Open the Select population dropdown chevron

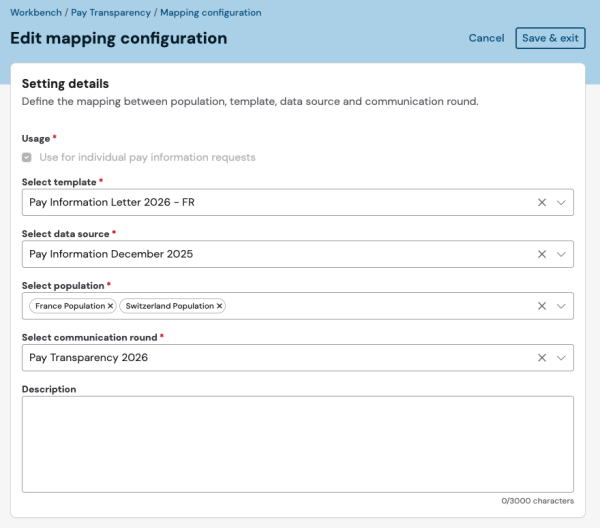pyautogui.click(x=561, y=306)
